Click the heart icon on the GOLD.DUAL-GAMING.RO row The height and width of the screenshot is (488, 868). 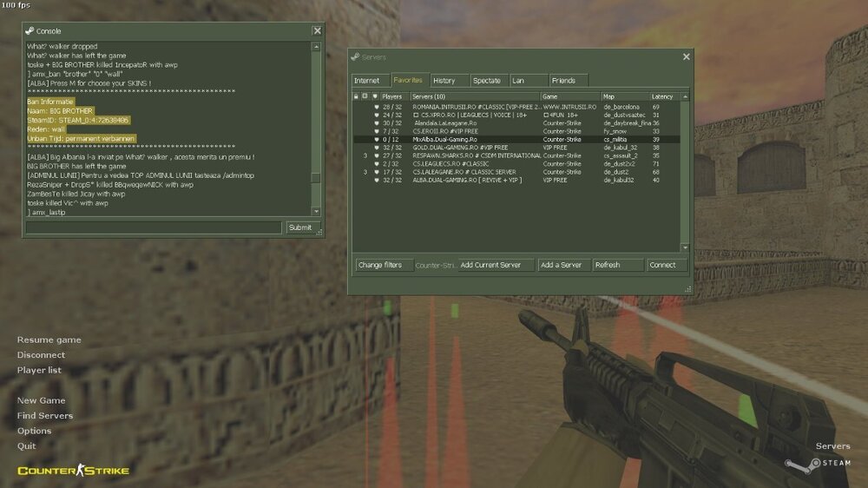(376, 148)
